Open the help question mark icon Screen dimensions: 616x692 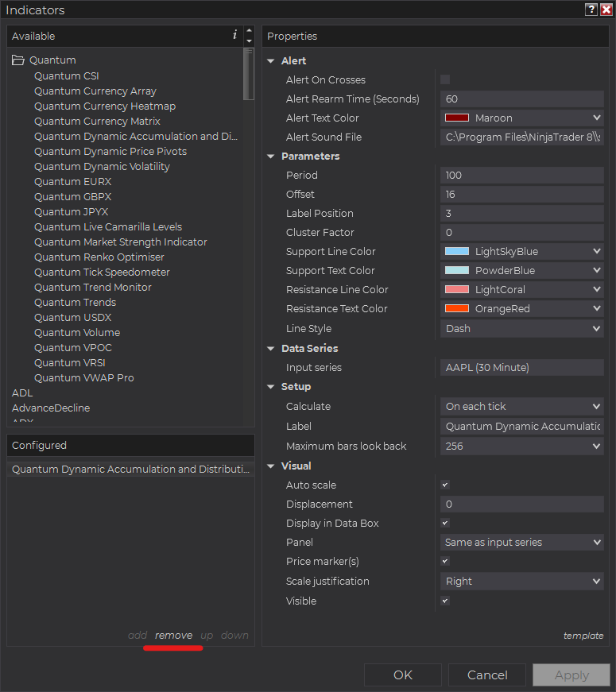pyautogui.click(x=591, y=10)
